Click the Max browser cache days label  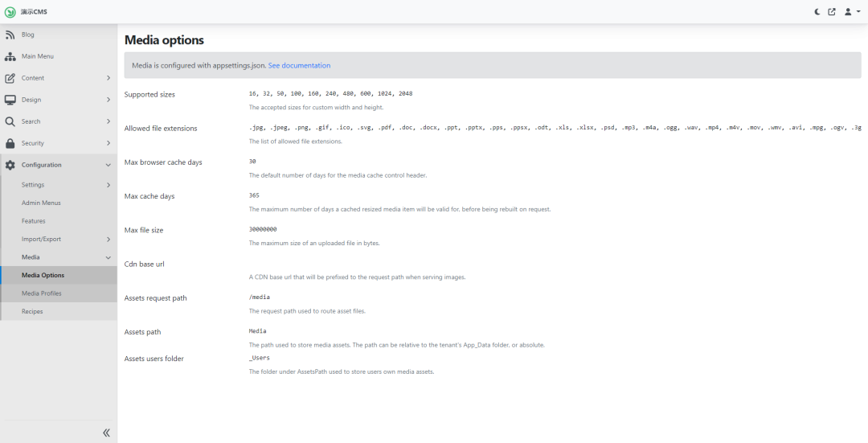point(163,162)
